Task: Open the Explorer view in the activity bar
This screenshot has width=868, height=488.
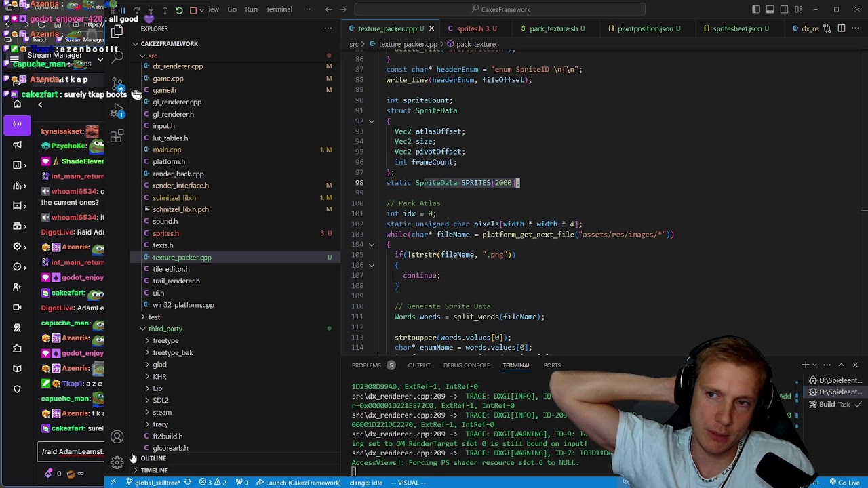Action: pos(117,30)
